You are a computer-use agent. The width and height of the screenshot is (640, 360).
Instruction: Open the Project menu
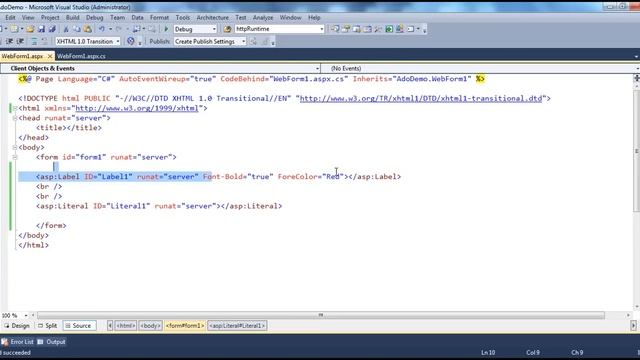click(x=50, y=18)
